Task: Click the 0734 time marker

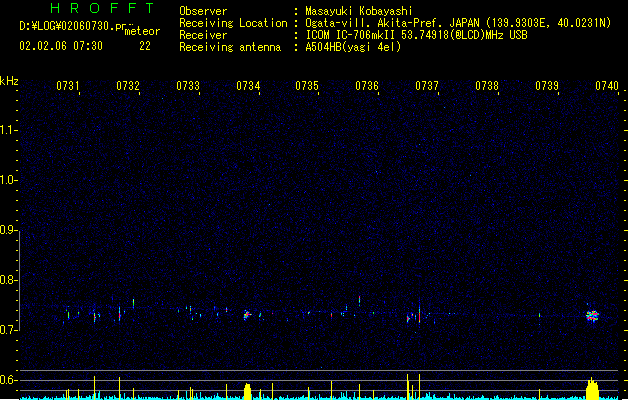Action: tap(248, 86)
